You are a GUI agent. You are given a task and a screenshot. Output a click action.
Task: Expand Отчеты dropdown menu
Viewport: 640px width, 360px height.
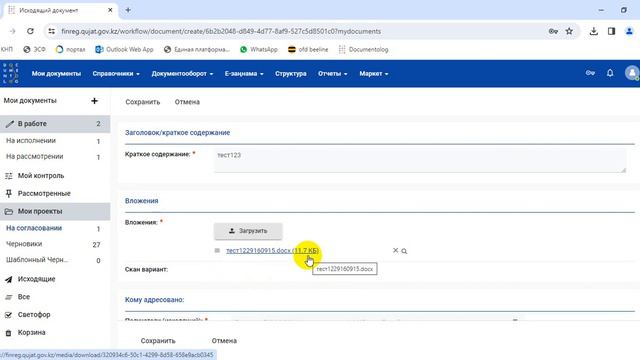[x=333, y=73]
